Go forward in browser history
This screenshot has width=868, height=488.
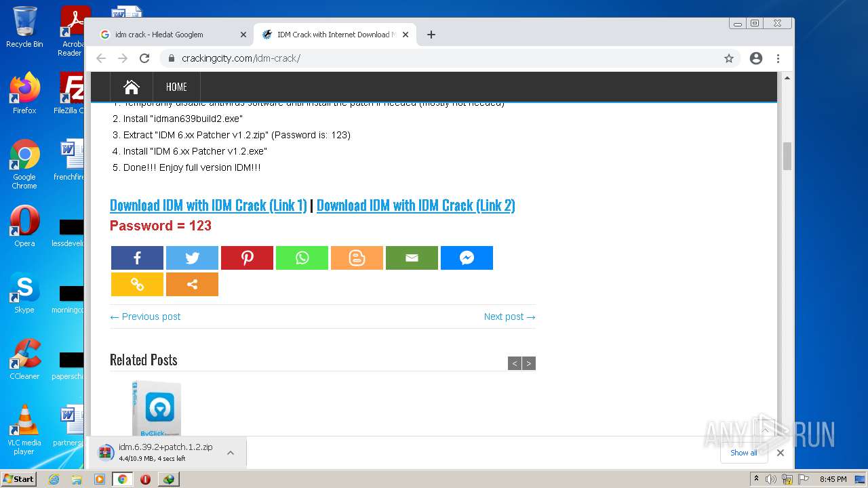coord(123,58)
